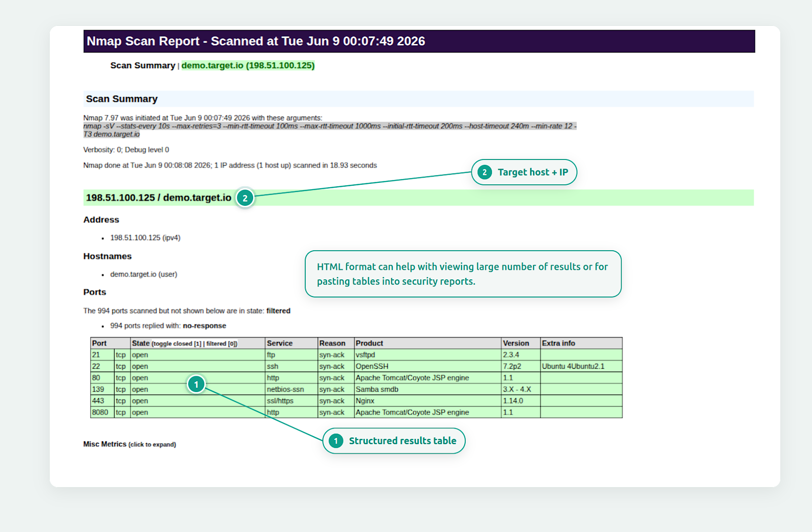Select port 80 cell in table
This screenshot has width=812, height=532.
pyautogui.click(x=102, y=378)
